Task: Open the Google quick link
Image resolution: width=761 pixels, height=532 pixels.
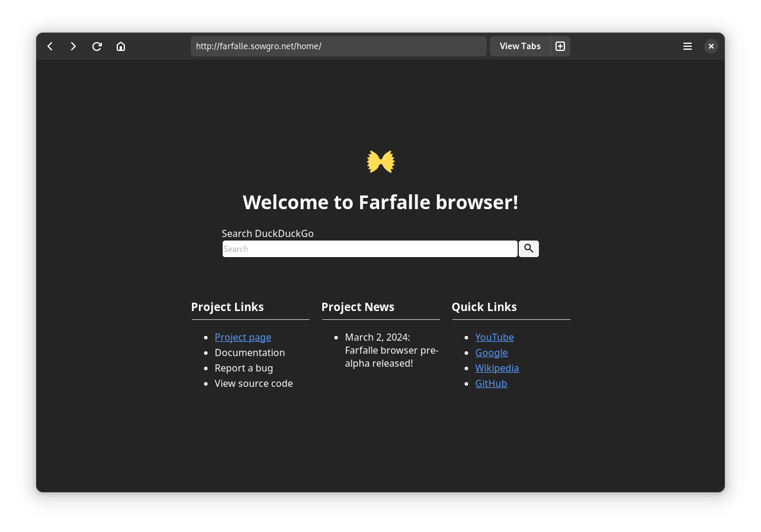Action: [x=492, y=352]
